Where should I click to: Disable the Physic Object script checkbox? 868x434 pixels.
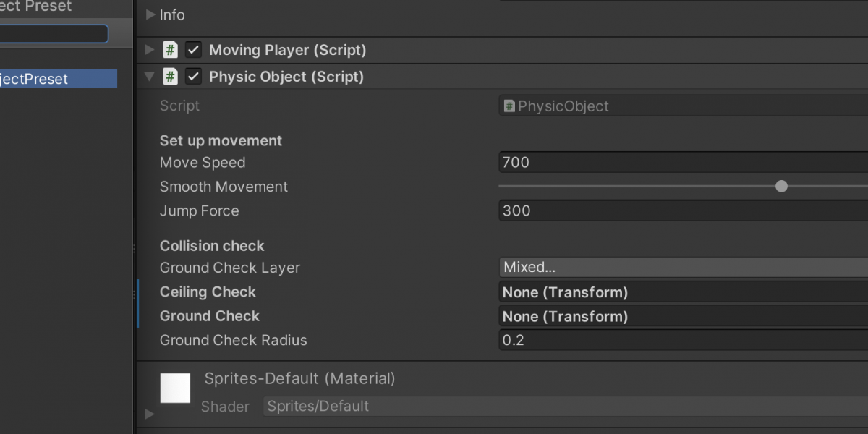(193, 77)
